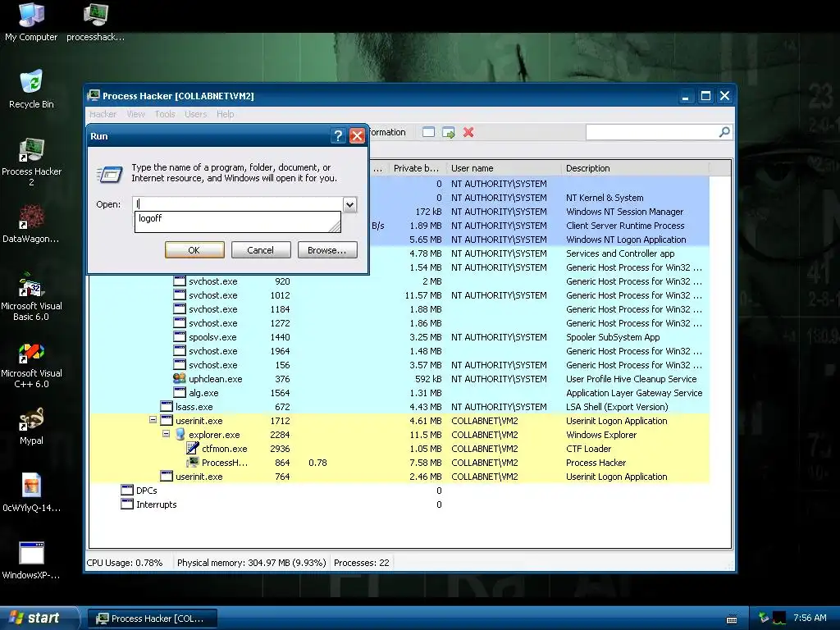Screen dimensions: 840x630
Task: Click Process Hacker taskbar button
Action: [x=153, y=619]
